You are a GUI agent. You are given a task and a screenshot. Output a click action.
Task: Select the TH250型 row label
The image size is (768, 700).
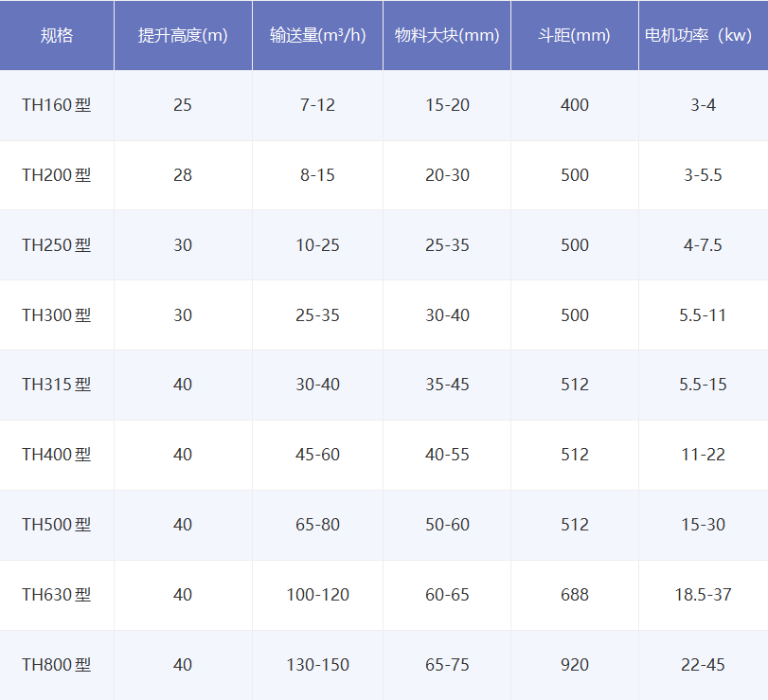57,245
